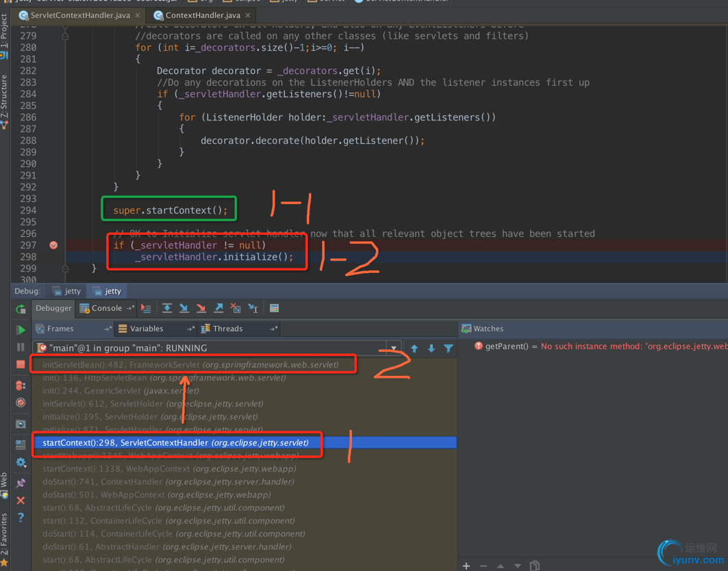Select init():244 GenericServlet frame
Image resolution: width=728 pixels, height=571 pixels.
[244, 390]
